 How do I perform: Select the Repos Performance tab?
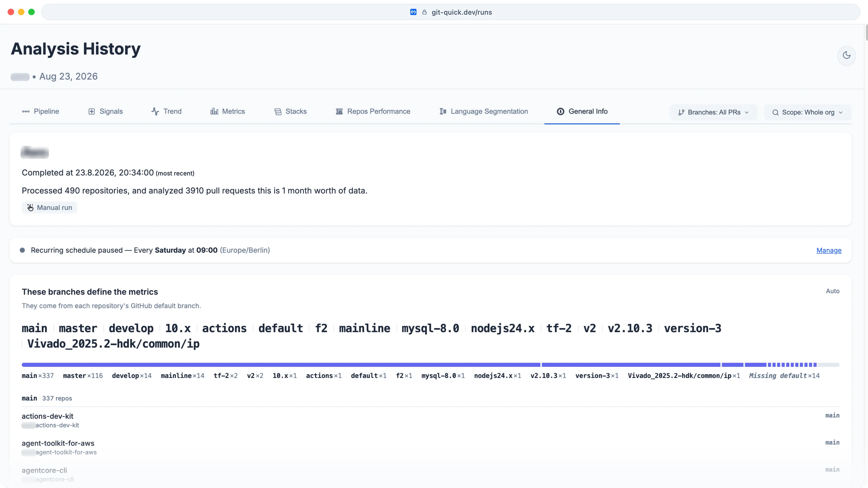click(373, 111)
